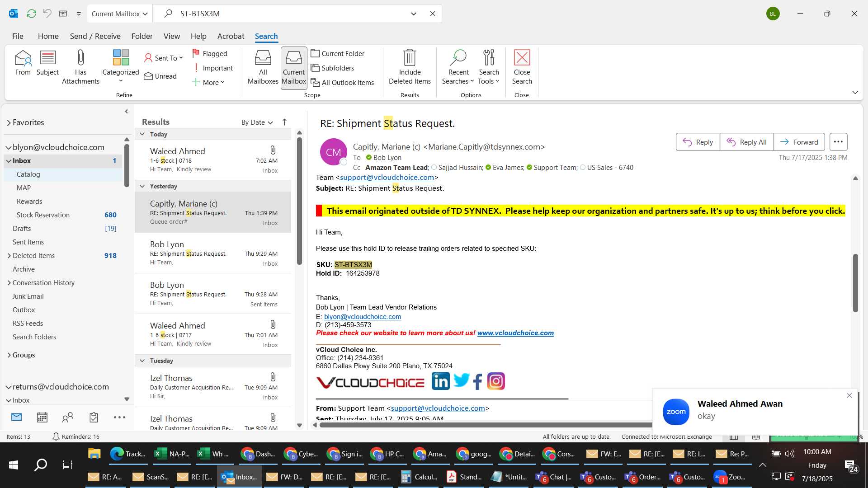868x488 pixels.
Task: Click the Undo icon in title bar
Action: tap(47, 14)
